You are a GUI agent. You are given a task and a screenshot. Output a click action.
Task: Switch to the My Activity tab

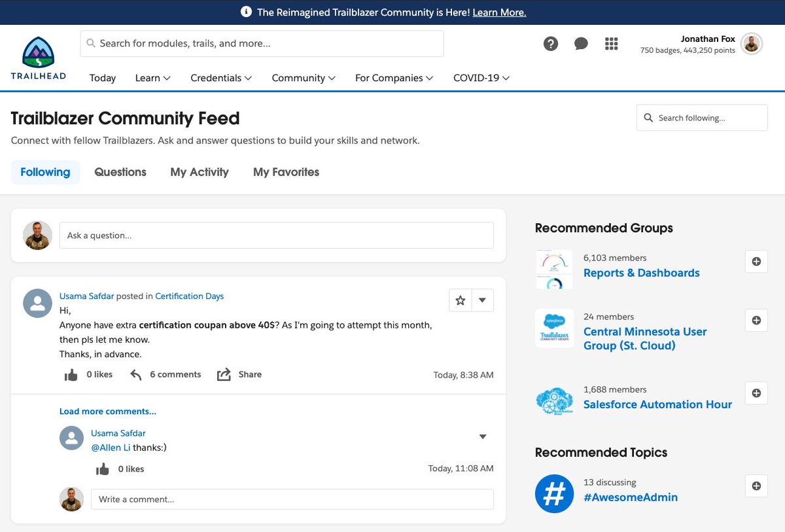click(x=200, y=172)
